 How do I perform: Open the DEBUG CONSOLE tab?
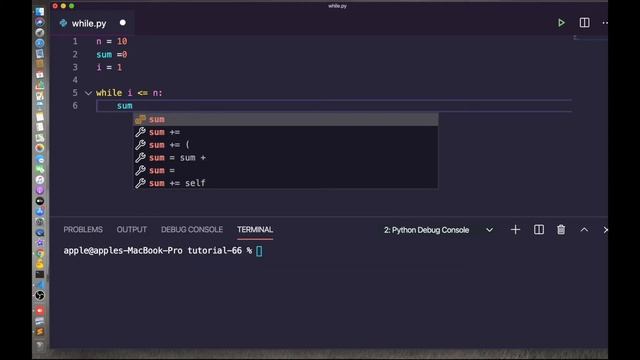click(x=192, y=229)
